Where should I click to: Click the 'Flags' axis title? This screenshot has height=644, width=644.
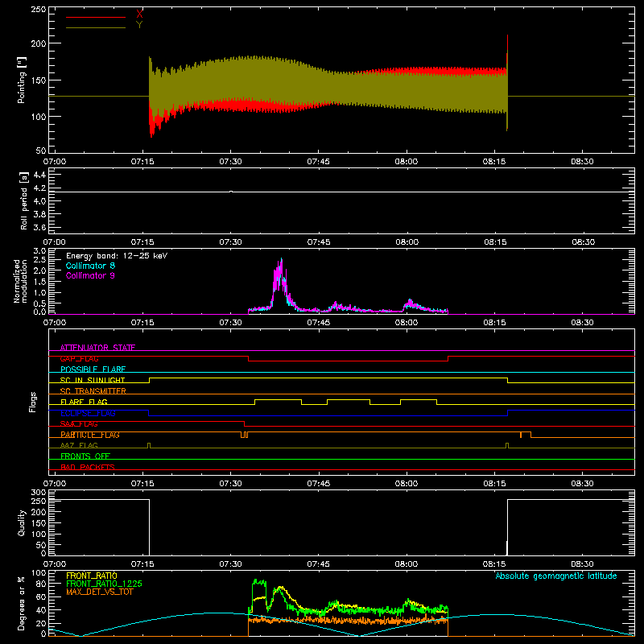[32, 402]
